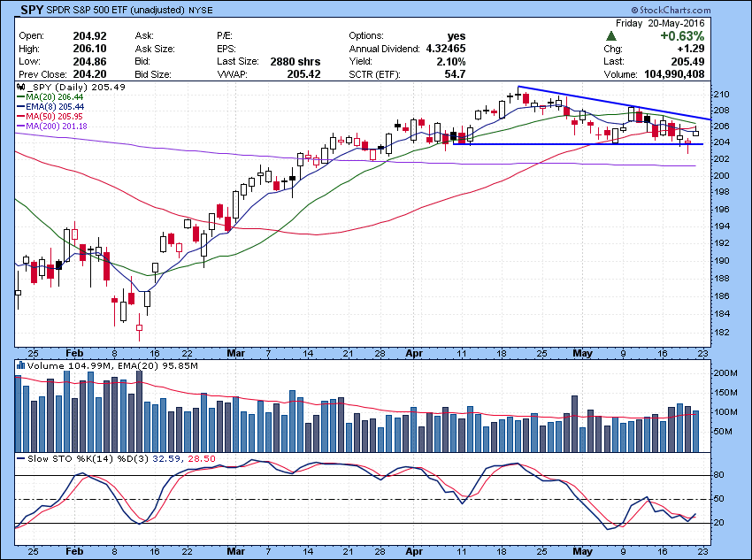
Task: Select the Low value 204.86
Action: (89, 62)
